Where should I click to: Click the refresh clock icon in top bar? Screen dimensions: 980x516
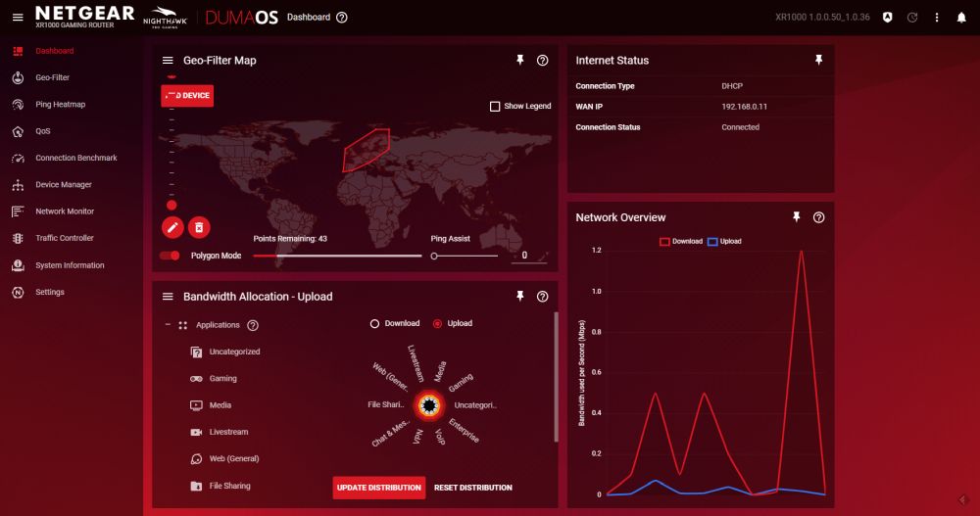pos(912,18)
